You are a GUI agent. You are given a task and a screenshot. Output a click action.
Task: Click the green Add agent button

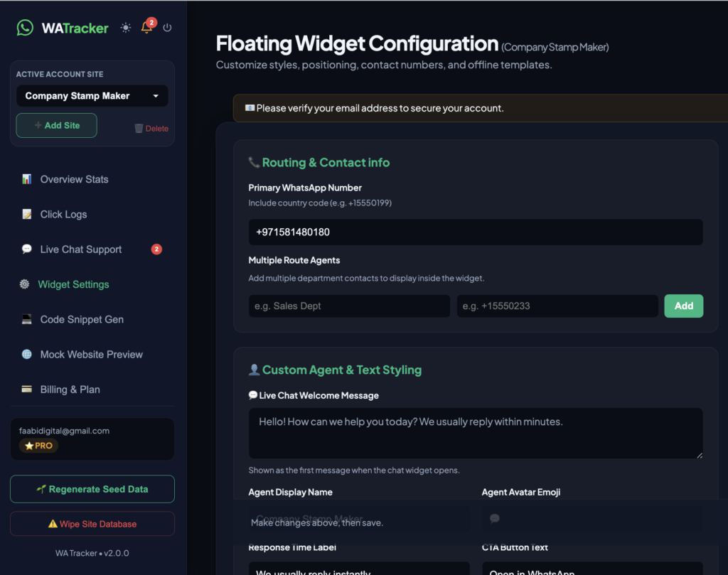coord(683,306)
